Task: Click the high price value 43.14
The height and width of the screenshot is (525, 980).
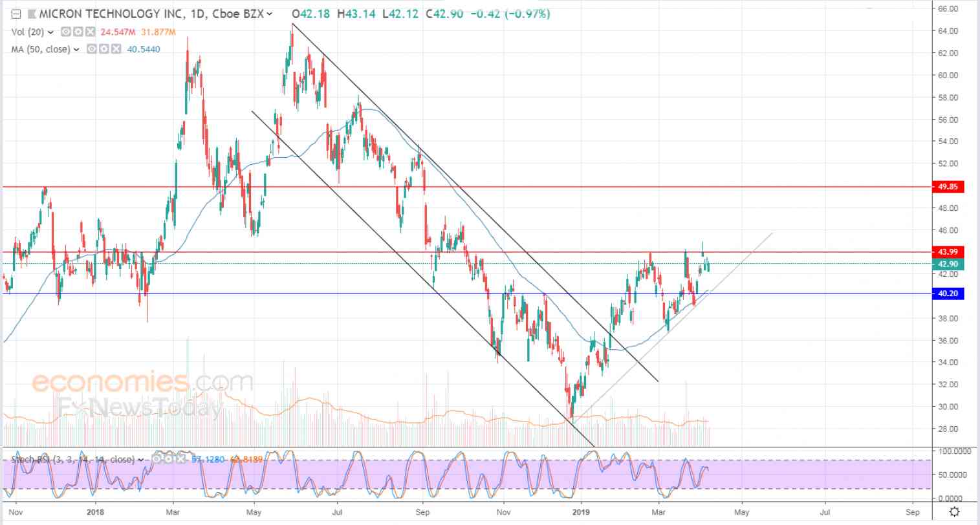Action: pos(360,14)
